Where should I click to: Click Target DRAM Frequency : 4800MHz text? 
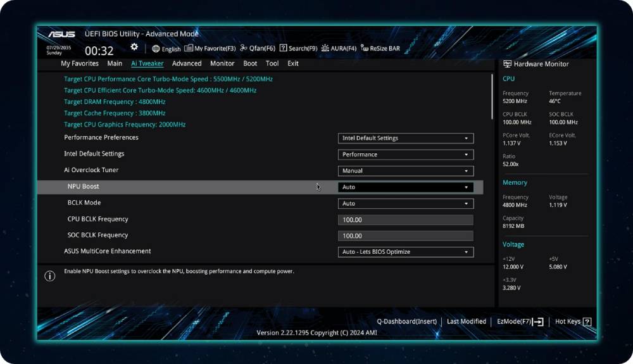[115, 102]
